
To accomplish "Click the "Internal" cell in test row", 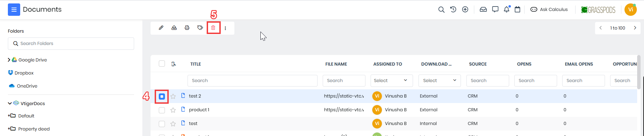I will 428,124.
